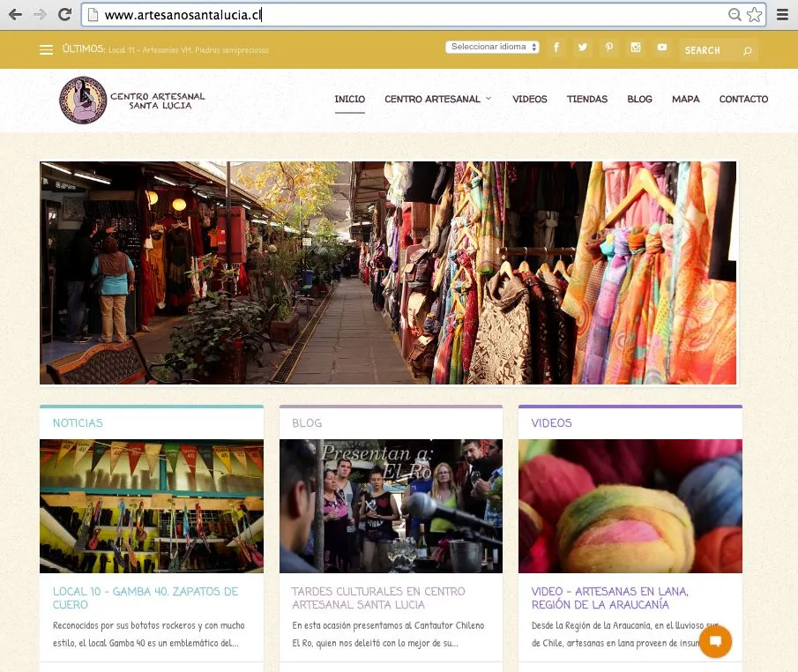Open the orange chat bubble widget
798x672 pixels.
click(715, 641)
